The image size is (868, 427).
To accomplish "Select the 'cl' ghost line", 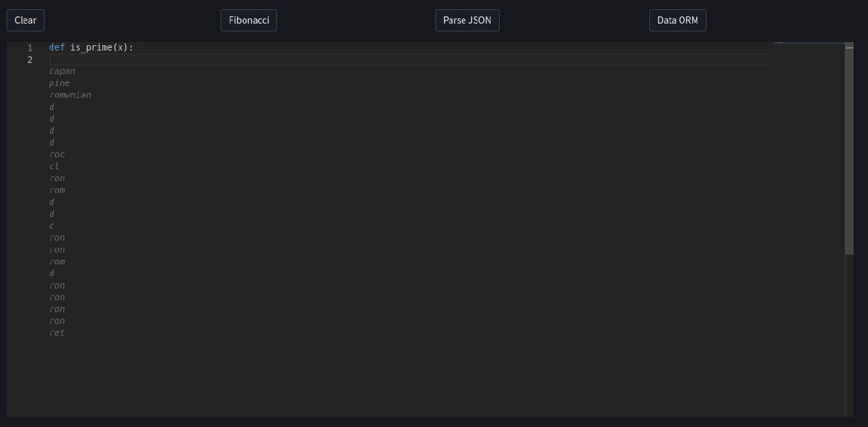I will (x=54, y=166).
